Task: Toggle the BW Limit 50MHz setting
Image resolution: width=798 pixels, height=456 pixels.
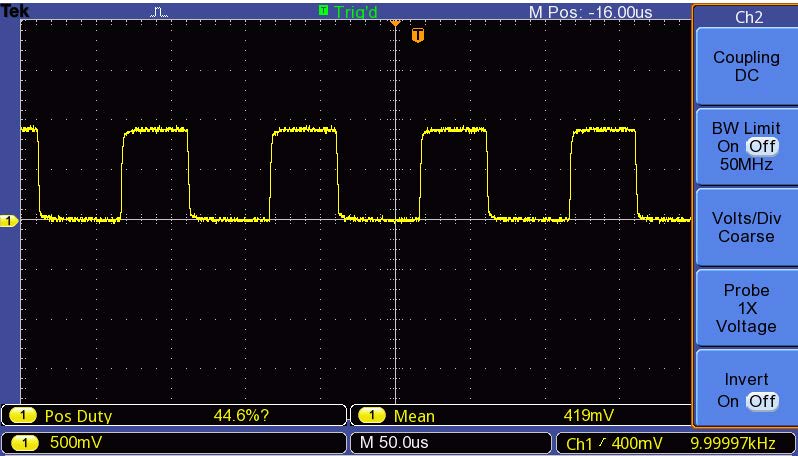Action: click(x=745, y=147)
